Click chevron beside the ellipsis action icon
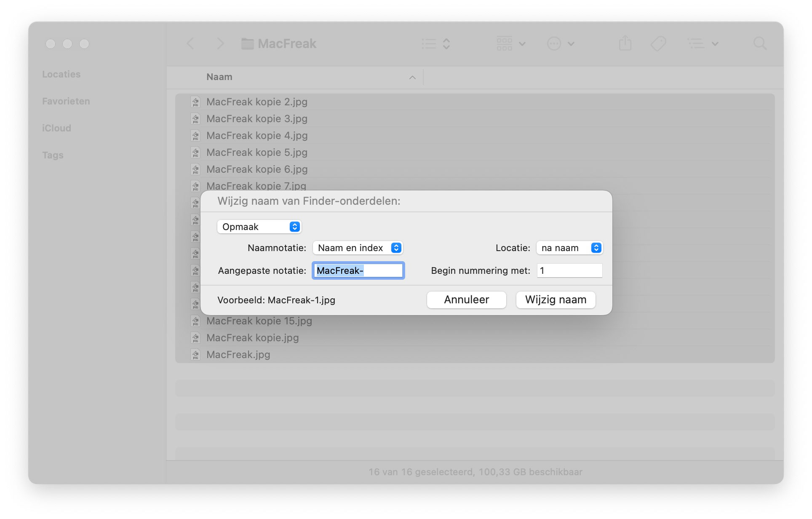 click(x=571, y=44)
